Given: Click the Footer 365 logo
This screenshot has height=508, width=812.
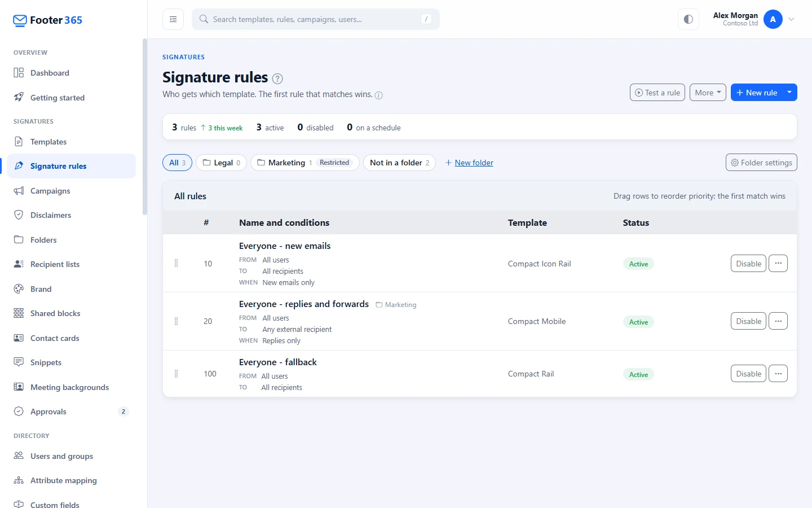Looking at the screenshot, I should pos(47,20).
